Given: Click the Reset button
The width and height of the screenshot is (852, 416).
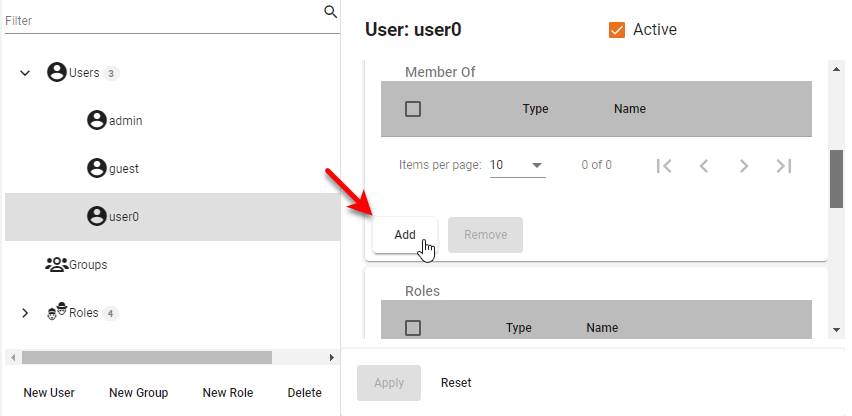Looking at the screenshot, I should click(x=456, y=383).
